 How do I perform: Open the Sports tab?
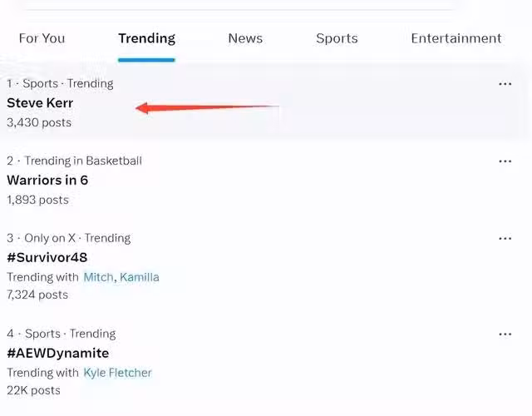click(x=337, y=38)
